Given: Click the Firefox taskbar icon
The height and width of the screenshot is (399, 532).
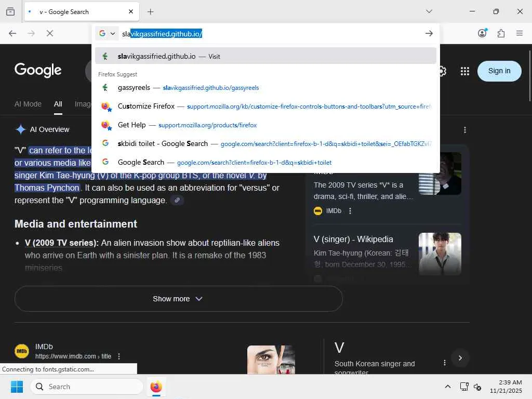Looking at the screenshot, I should pos(156,387).
